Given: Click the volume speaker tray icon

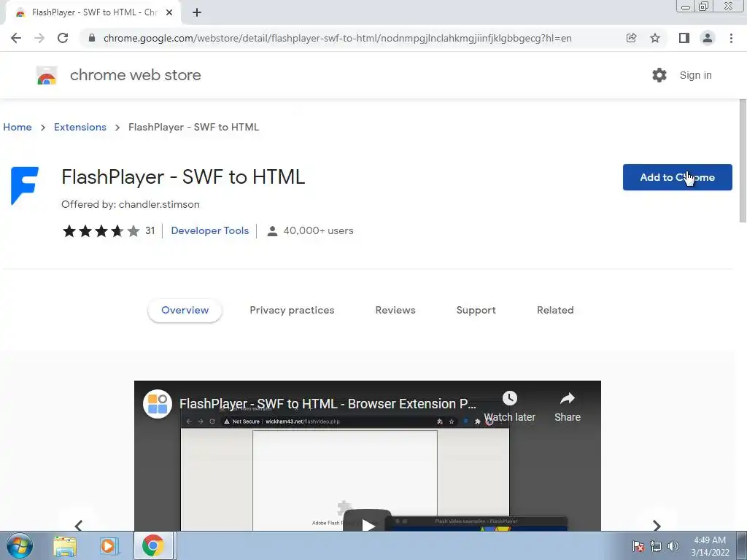Looking at the screenshot, I should click(673, 546).
